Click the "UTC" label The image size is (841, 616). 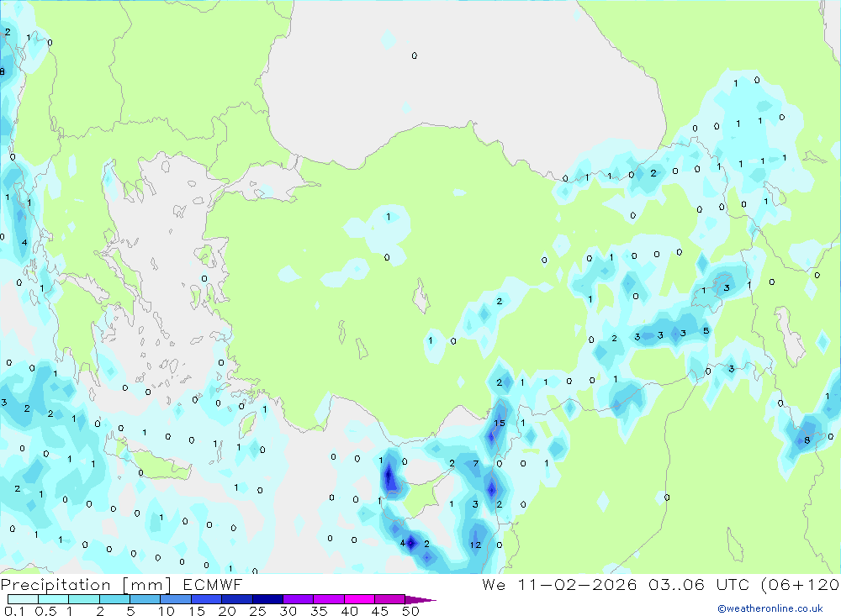tap(733, 584)
